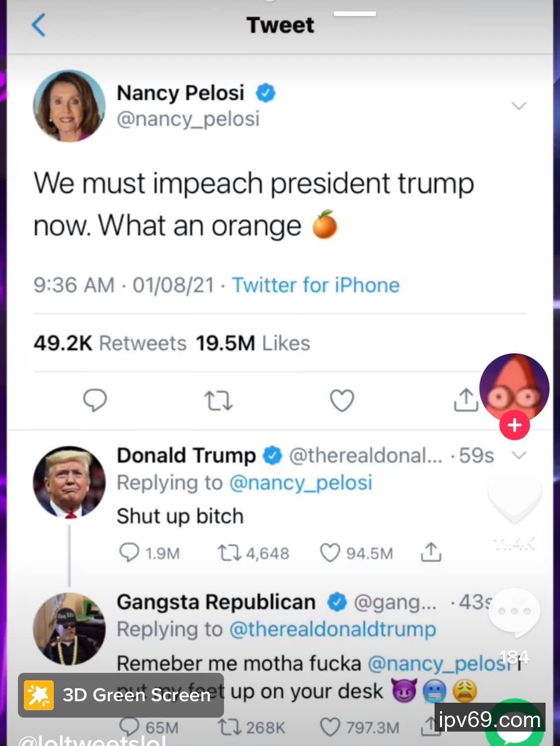The width and height of the screenshot is (560, 746).
Task: Follow the creator with the red plus button
Action: [514, 426]
